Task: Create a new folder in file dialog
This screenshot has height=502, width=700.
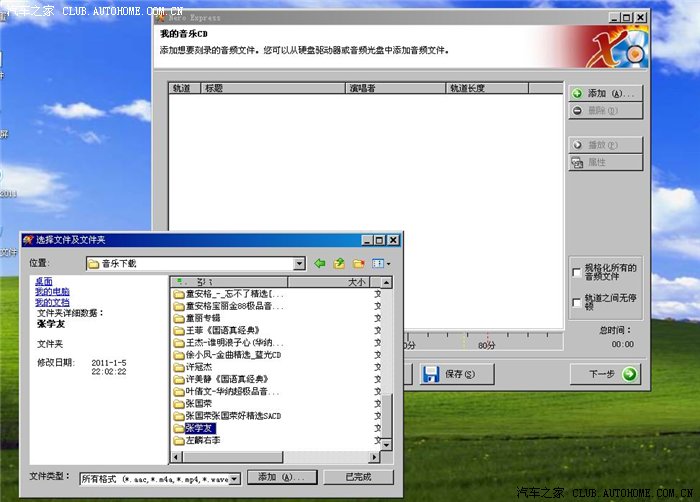Action: [x=359, y=263]
